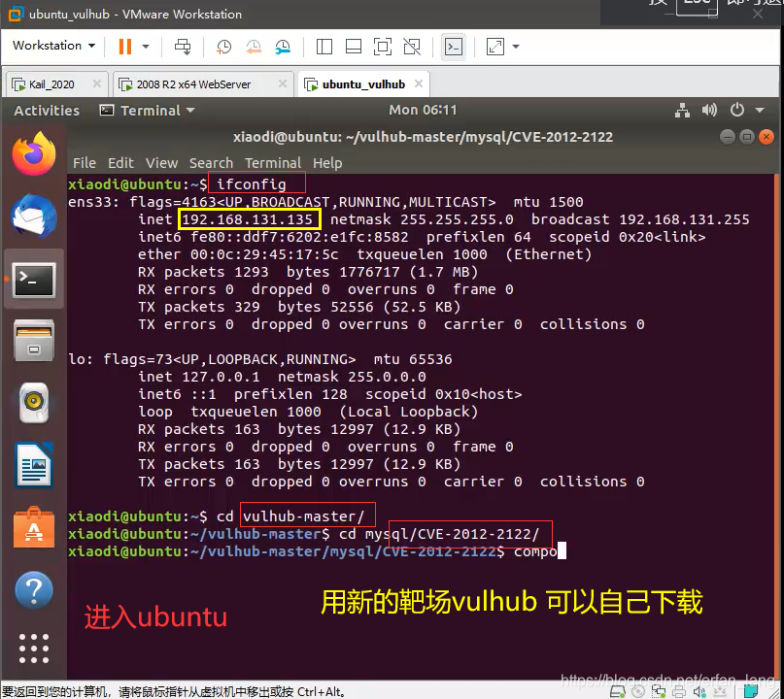
Task: Open LibreOffice Writer from the dock
Action: tap(34, 465)
